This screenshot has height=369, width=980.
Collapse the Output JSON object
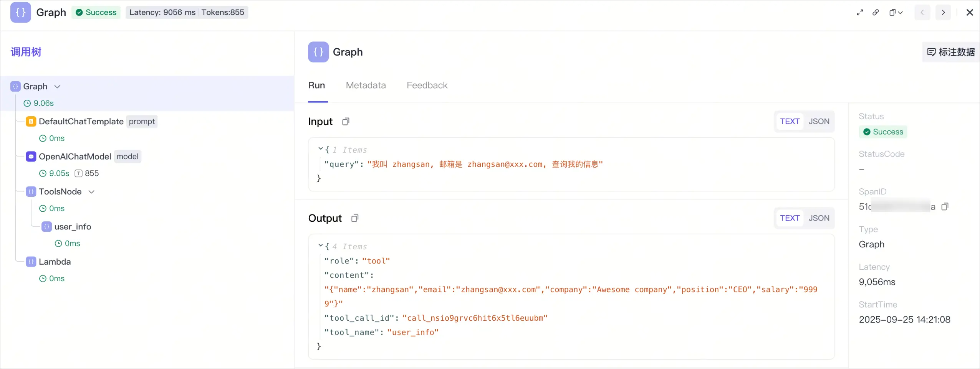click(320, 245)
